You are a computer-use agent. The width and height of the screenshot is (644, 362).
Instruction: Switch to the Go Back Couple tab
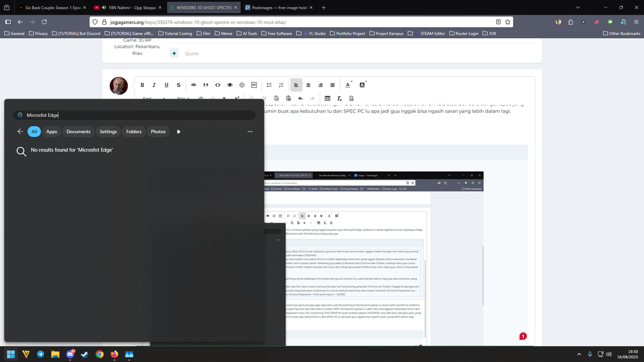click(52, 8)
